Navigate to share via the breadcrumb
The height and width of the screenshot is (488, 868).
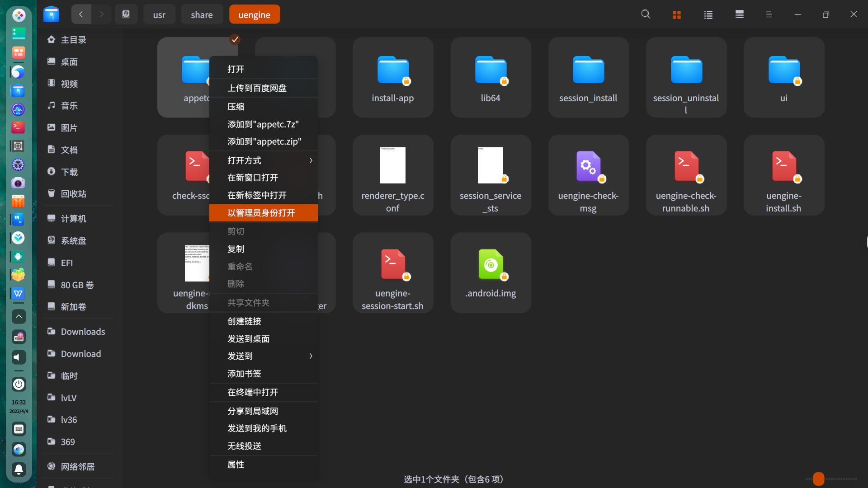click(202, 14)
